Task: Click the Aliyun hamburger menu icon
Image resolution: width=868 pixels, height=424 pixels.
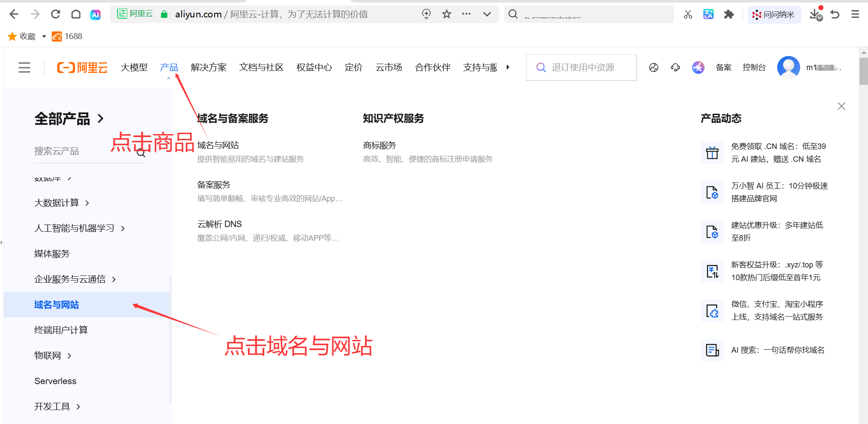Action: [x=24, y=67]
